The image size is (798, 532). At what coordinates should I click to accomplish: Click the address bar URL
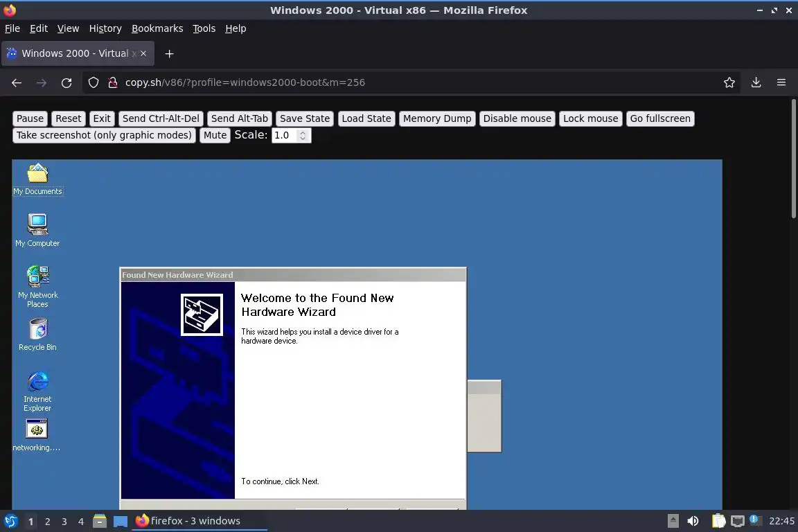pos(245,82)
